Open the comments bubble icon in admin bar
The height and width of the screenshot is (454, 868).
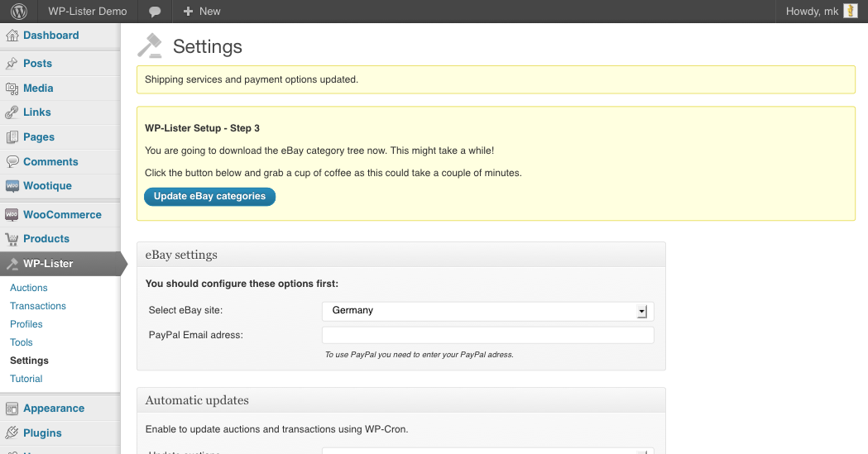(x=155, y=12)
